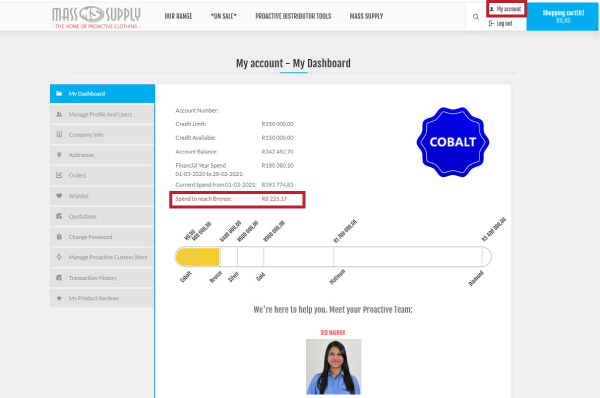View Transaction History
600x398 pixels.
(x=102, y=277)
